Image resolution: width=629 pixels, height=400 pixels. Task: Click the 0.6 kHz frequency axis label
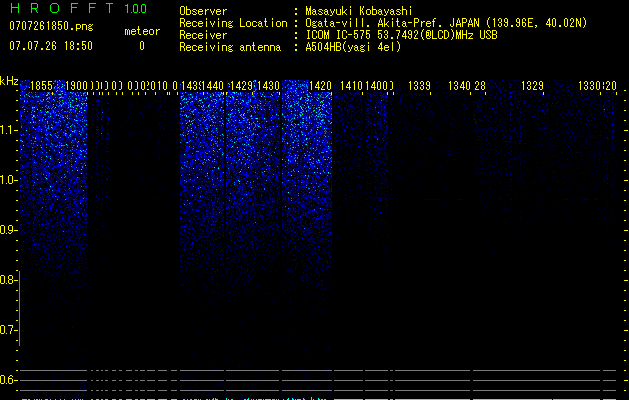point(8,380)
